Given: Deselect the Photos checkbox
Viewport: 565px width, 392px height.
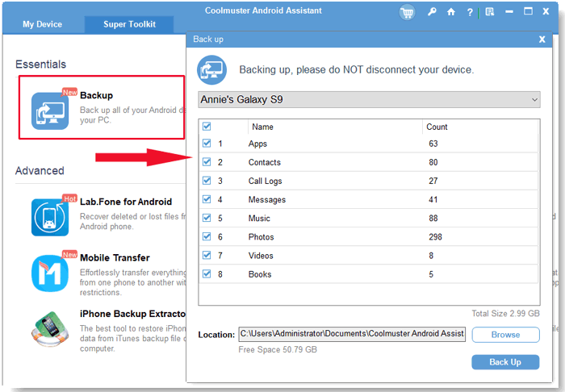Looking at the screenshot, I should [207, 237].
